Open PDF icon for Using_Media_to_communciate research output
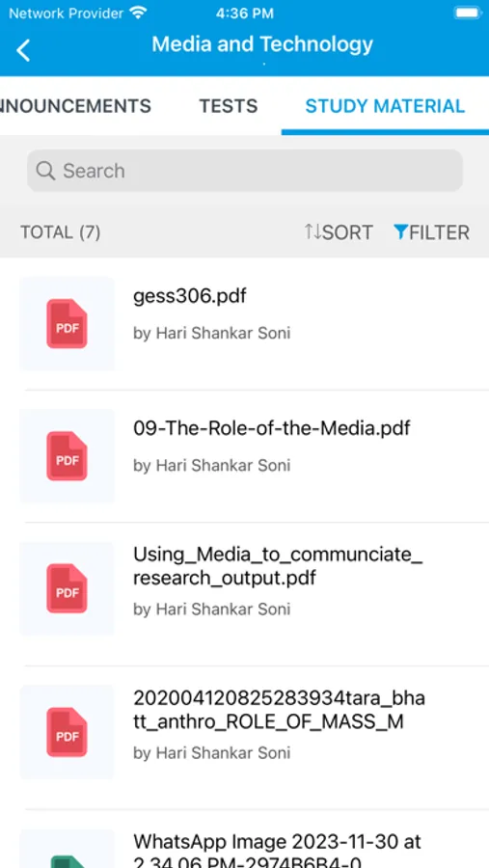489x868 pixels. pyautogui.click(x=67, y=588)
